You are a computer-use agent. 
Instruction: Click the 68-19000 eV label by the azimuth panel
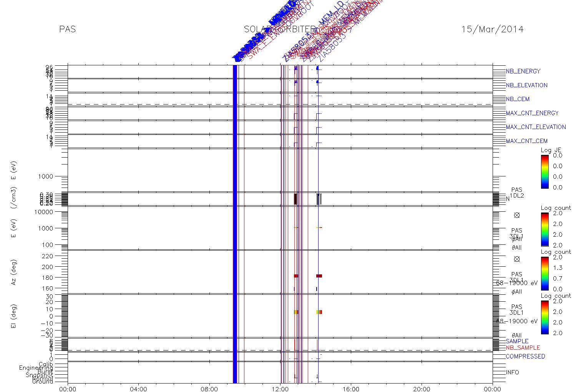pos(517,283)
